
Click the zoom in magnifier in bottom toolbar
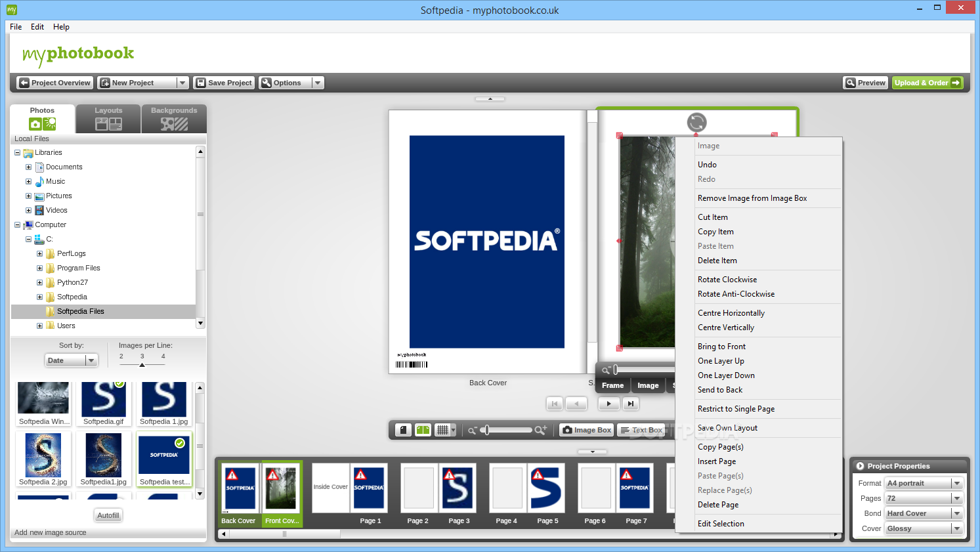point(541,430)
